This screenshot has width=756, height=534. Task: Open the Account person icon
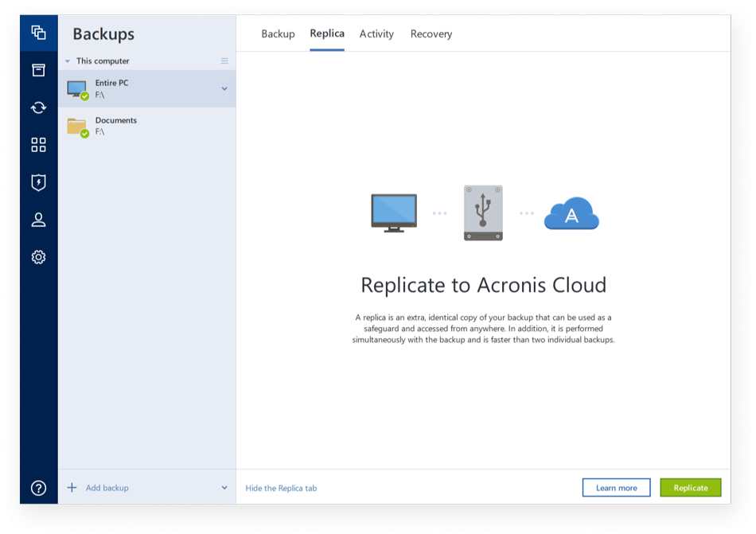(x=38, y=220)
